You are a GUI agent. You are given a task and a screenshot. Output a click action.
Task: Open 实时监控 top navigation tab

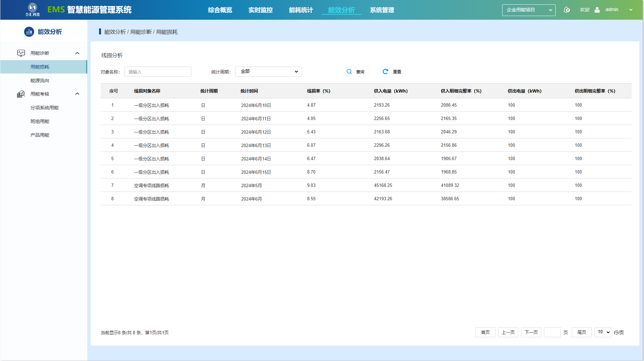point(260,10)
